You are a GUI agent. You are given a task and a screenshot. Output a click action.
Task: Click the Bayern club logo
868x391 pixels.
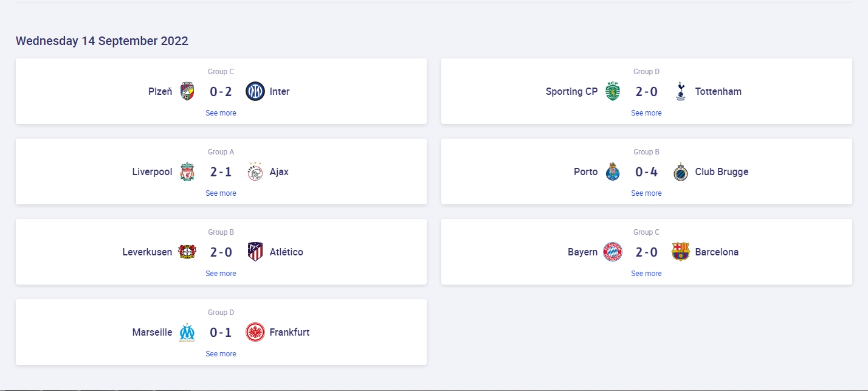click(613, 252)
